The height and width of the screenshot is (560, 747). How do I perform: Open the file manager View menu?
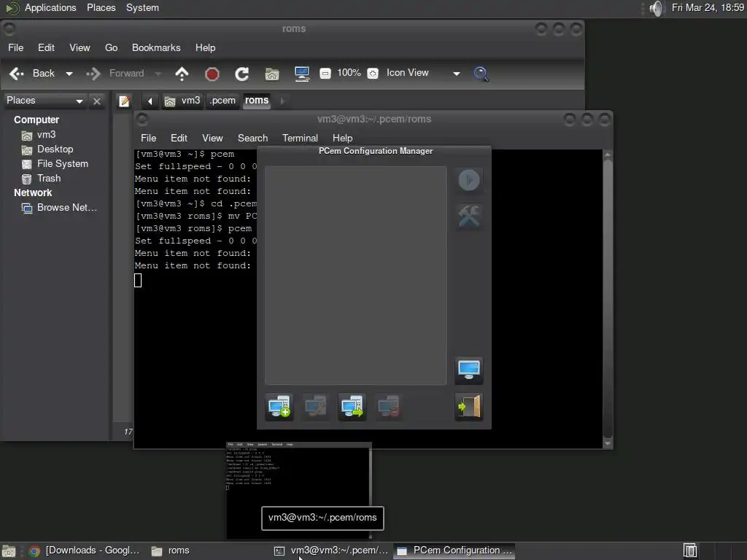[x=80, y=47]
